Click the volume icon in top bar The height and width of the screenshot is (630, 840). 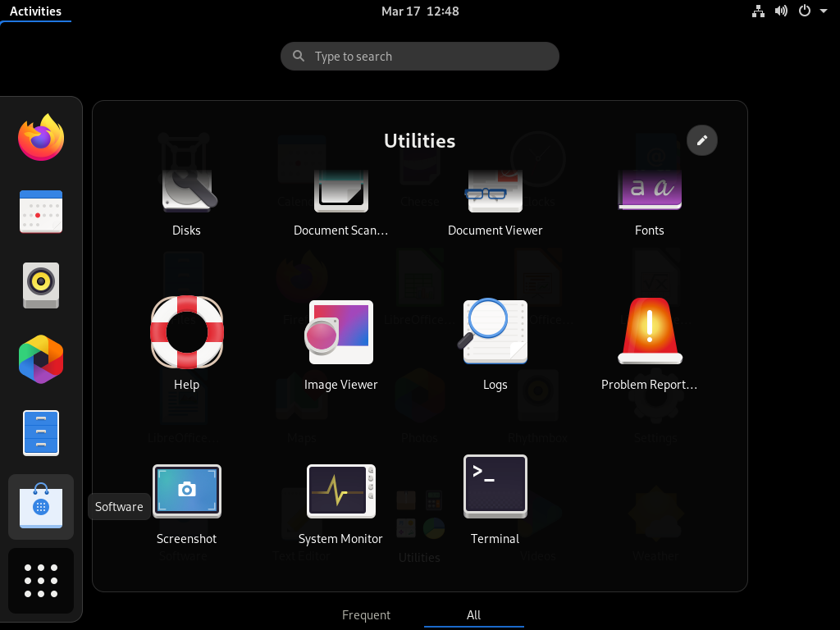(781, 11)
